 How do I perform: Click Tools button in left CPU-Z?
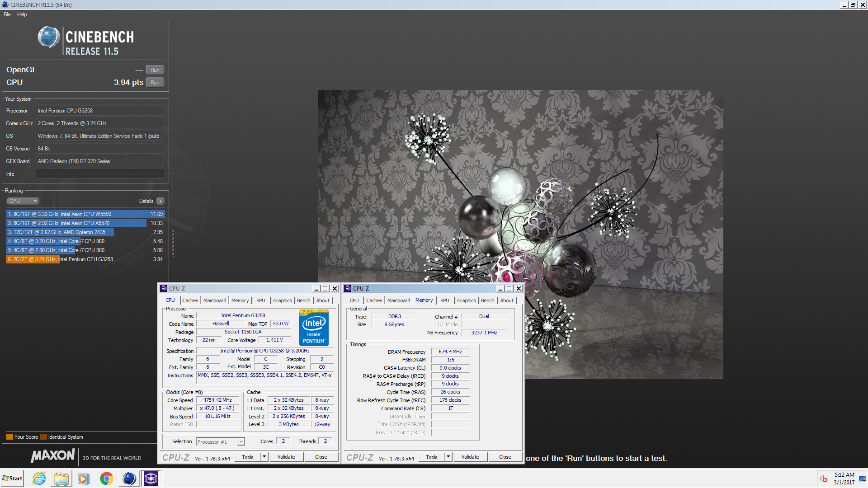click(248, 457)
